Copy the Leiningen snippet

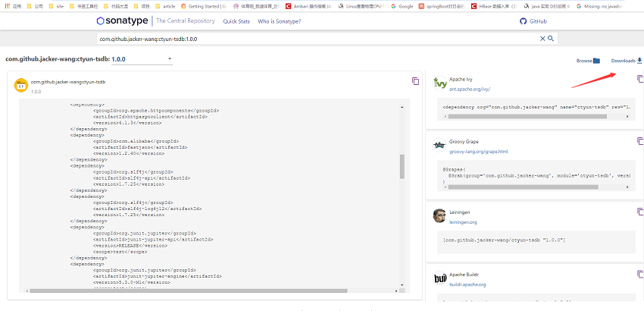tap(640, 212)
